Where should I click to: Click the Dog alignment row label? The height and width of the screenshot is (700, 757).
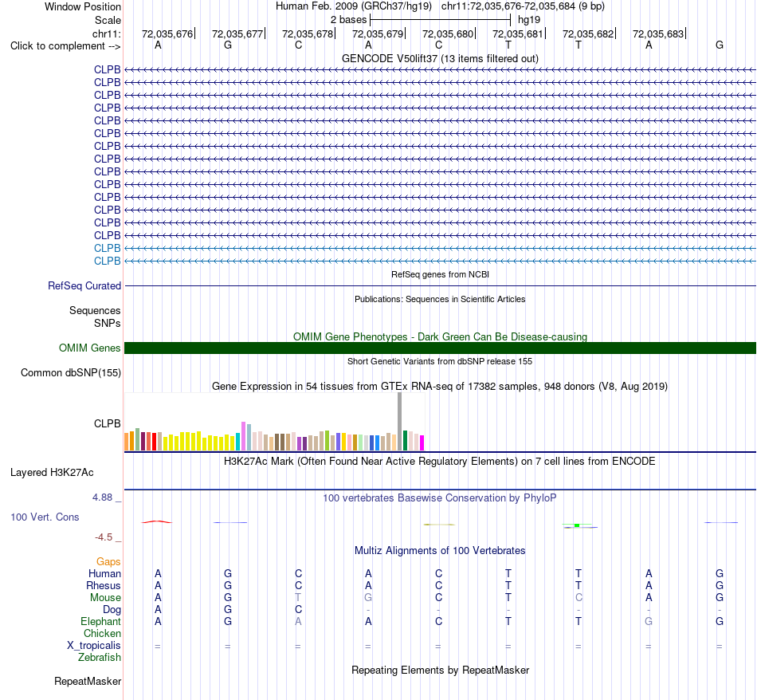click(112, 610)
